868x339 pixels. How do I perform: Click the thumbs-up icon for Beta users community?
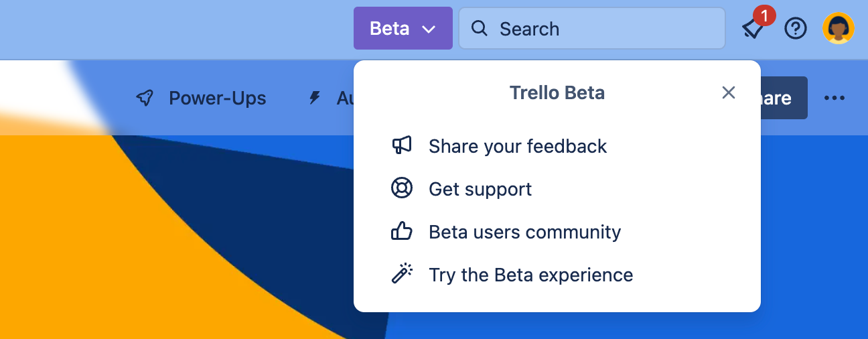click(x=402, y=231)
